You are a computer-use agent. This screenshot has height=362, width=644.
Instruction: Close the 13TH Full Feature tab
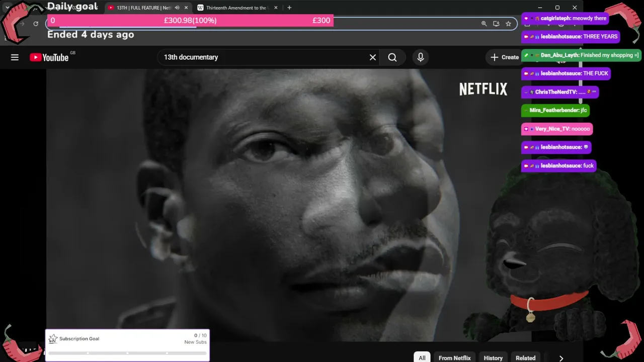(186, 8)
